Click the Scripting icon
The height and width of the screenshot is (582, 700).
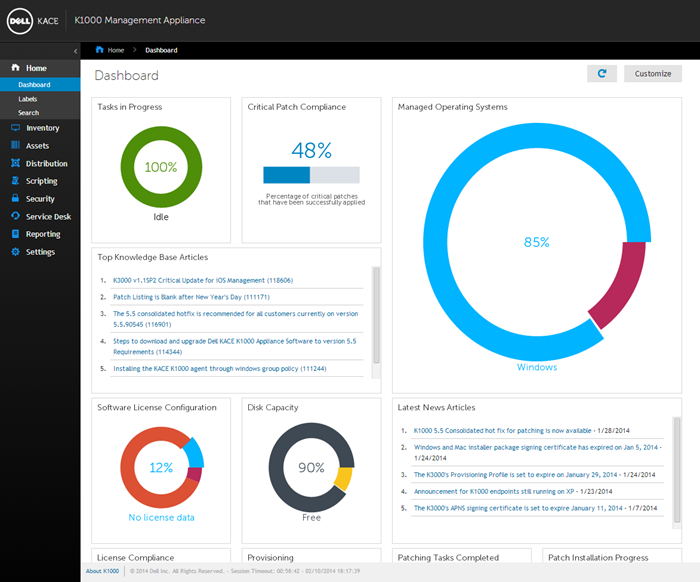click(x=16, y=180)
